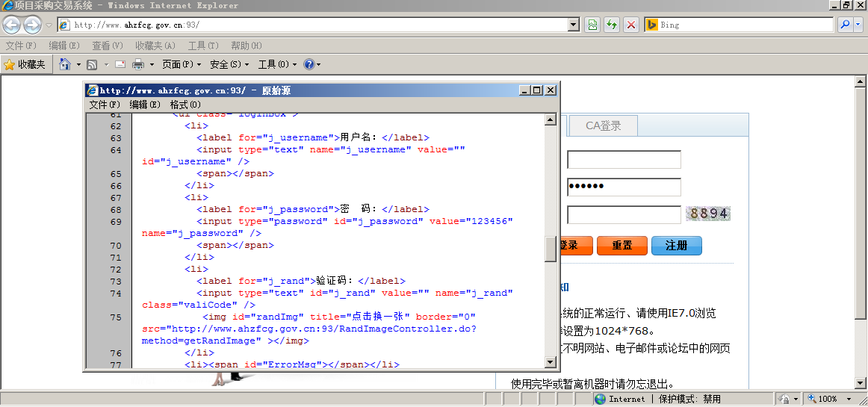868x407 pixels.
Task: Refresh the page with the green arrows icon
Action: (611, 25)
